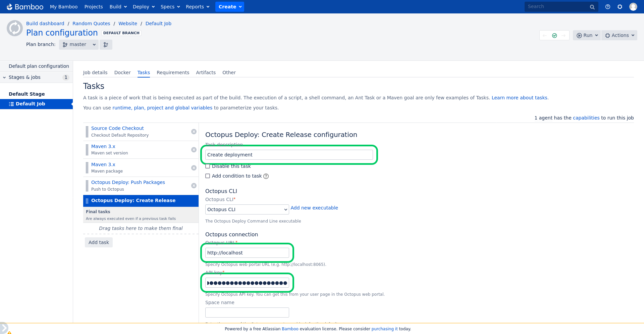The width and height of the screenshot is (644, 334).
Task: Go to Website breadcrumb
Action: point(128,23)
